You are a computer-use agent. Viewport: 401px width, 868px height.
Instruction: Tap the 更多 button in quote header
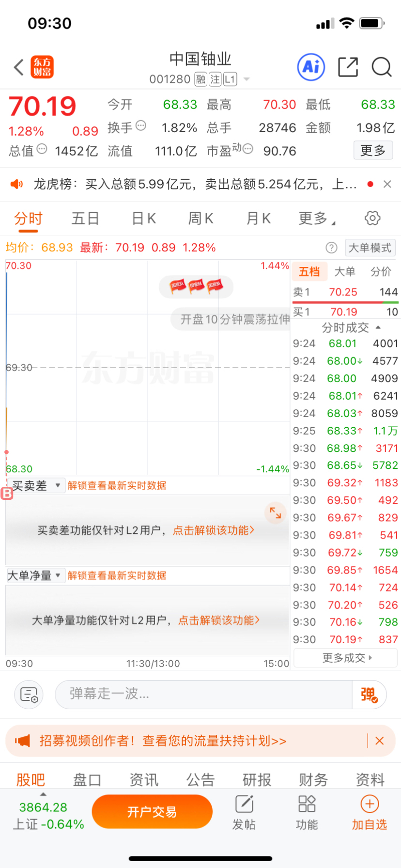click(373, 150)
